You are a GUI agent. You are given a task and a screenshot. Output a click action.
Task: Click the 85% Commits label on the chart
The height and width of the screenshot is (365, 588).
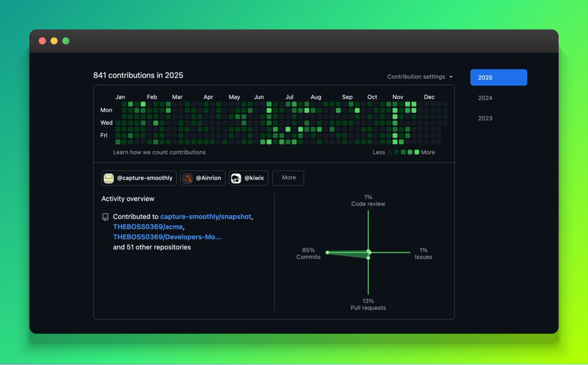point(308,253)
